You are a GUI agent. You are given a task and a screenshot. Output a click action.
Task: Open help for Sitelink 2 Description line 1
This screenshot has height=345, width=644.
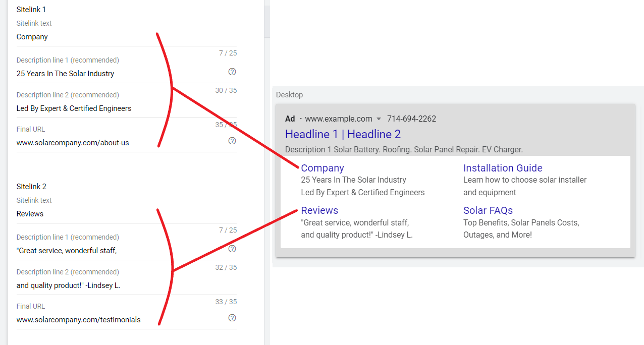(232, 249)
